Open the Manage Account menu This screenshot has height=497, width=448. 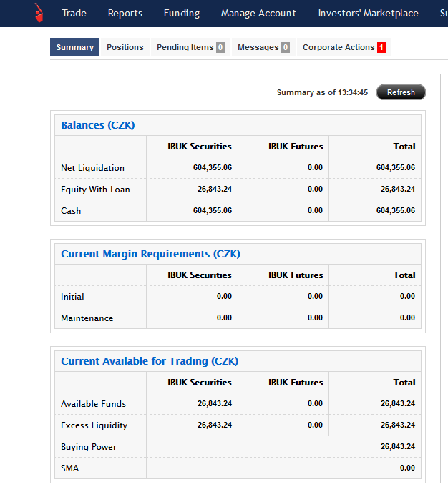click(258, 13)
